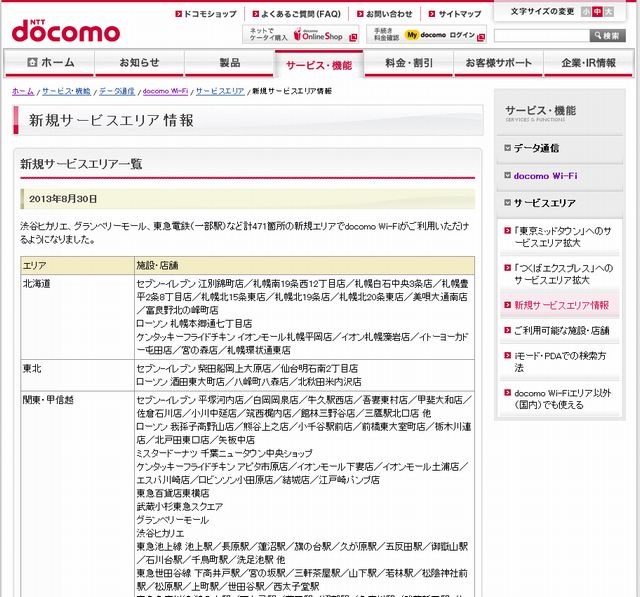Open docomo Wi-Fi in the sidebar

[545, 176]
